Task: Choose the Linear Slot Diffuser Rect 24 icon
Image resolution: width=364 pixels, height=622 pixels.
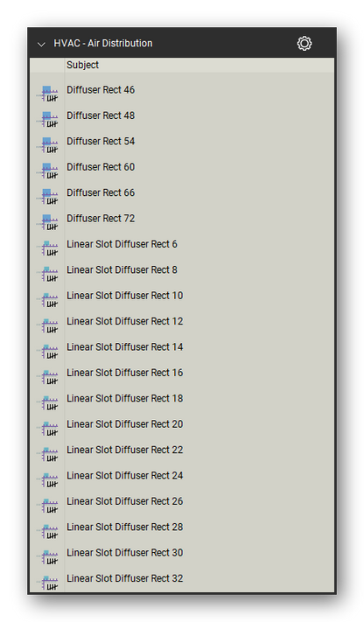Action: (47, 480)
